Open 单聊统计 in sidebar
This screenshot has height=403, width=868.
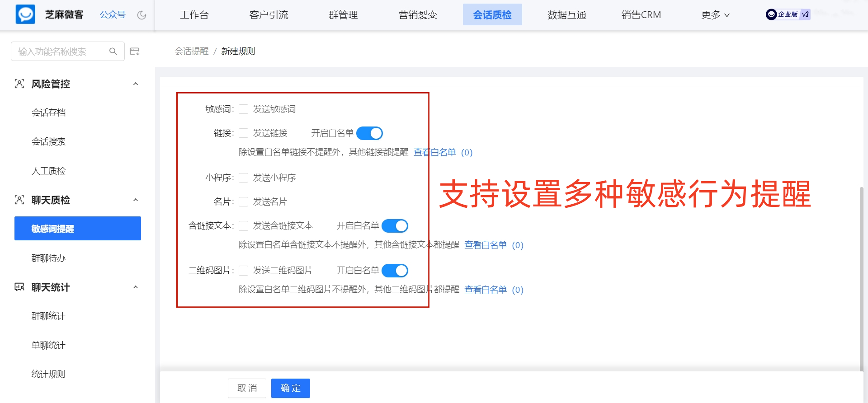click(x=48, y=345)
